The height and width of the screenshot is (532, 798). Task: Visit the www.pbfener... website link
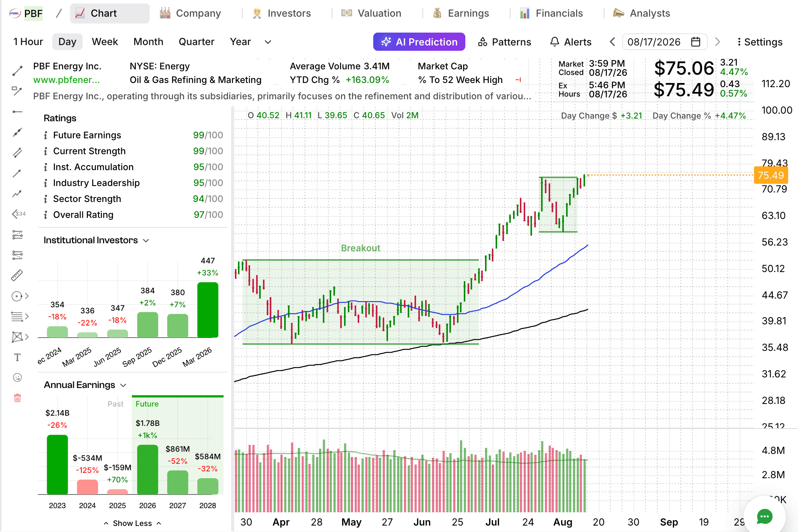67,80
